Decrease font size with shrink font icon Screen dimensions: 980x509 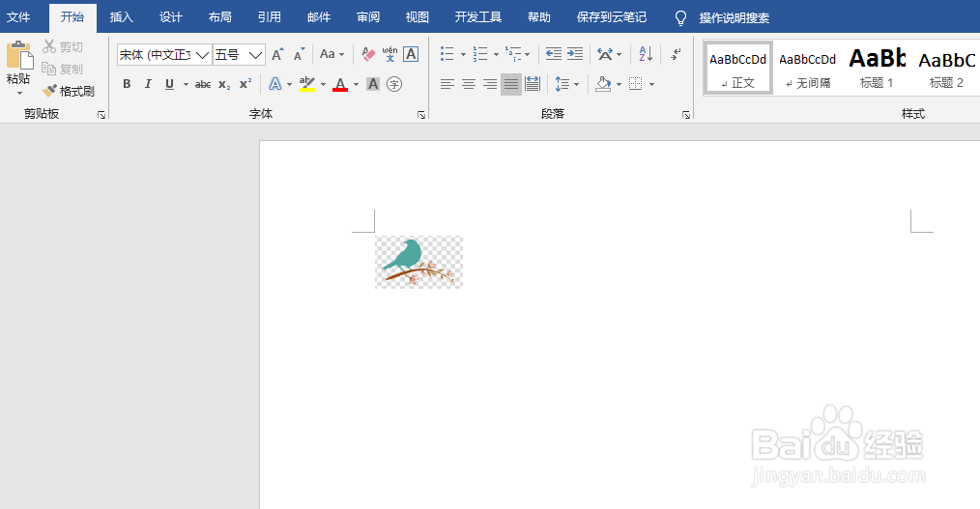click(299, 54)
